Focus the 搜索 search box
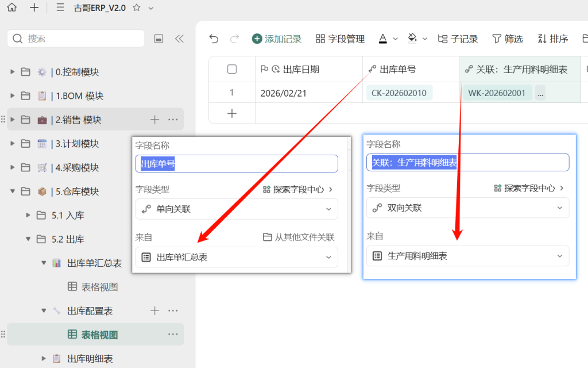The image size is (588, 368). [76, 39]
